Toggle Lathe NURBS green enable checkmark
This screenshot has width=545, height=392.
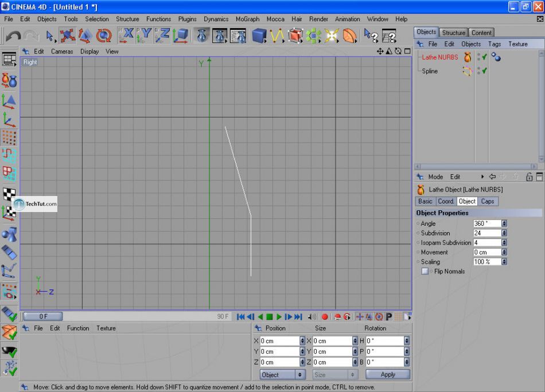[485, 57]
